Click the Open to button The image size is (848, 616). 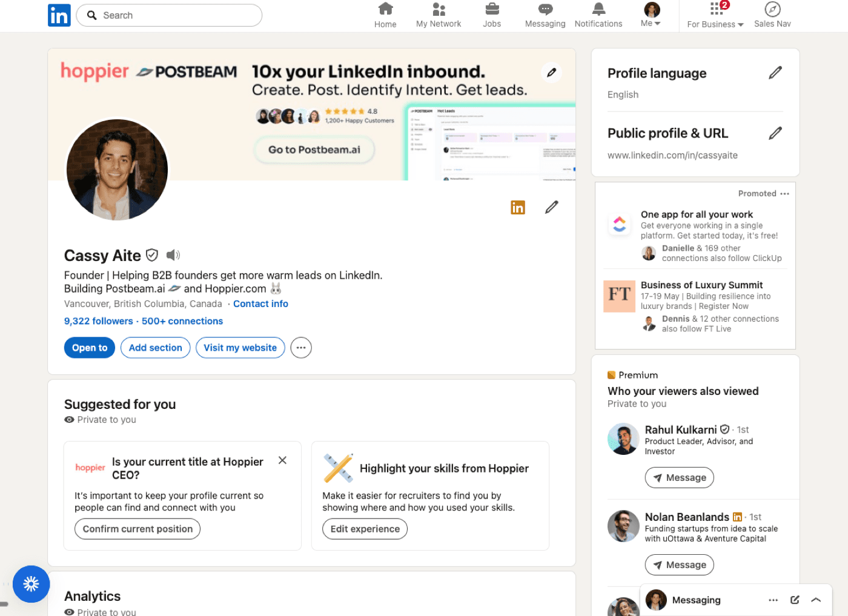[90, 348]
